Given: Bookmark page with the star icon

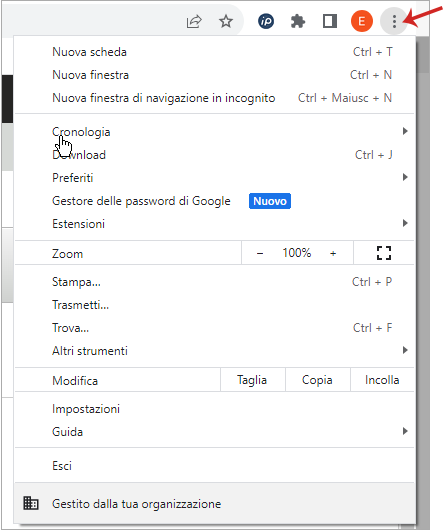Looking at the screenshot, I should click(x=226, y=22).
